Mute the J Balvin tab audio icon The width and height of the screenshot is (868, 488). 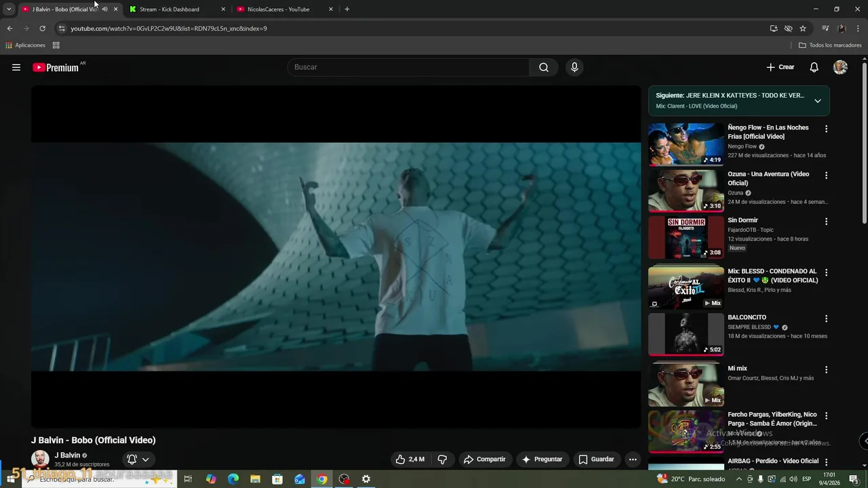pos(104,9)
